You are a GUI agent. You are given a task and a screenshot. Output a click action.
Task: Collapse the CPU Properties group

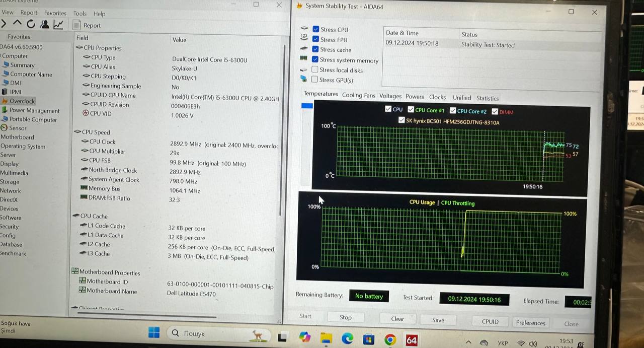point(78,48)
